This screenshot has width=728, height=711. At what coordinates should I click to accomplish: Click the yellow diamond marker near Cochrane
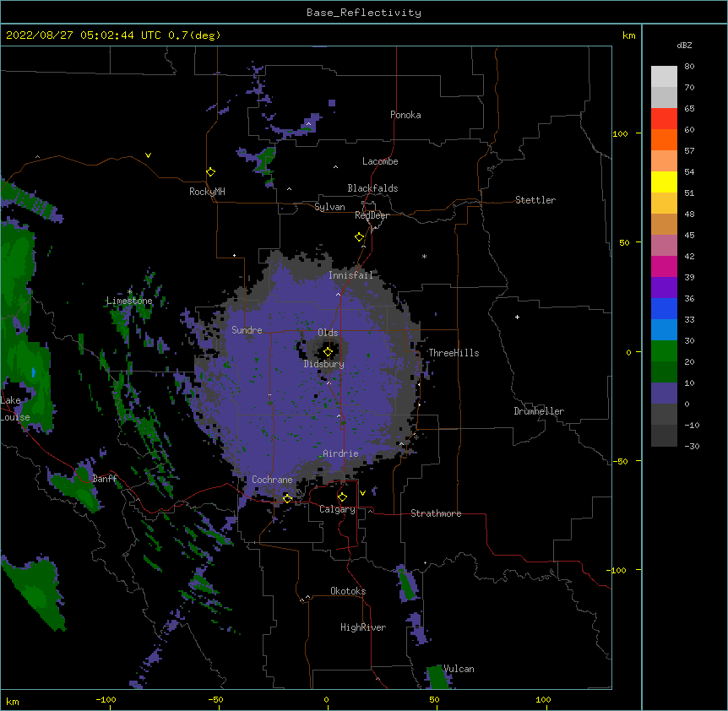[x=287, y=499]
